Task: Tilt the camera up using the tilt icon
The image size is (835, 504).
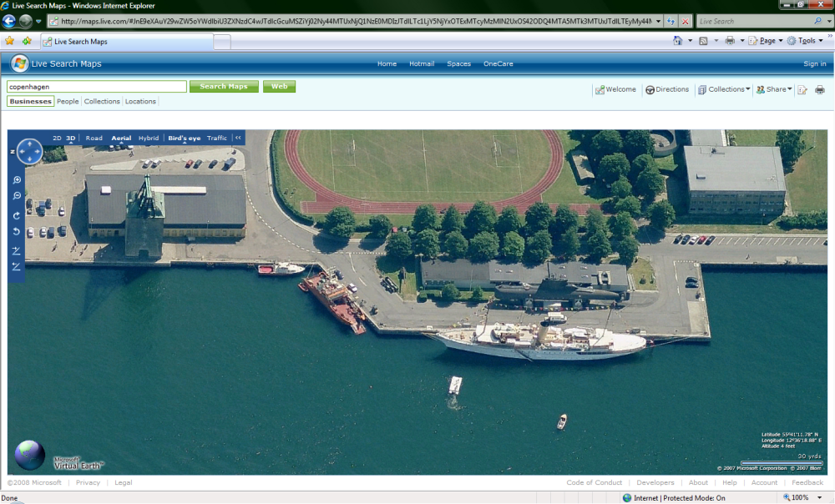Action: point(17,250)
